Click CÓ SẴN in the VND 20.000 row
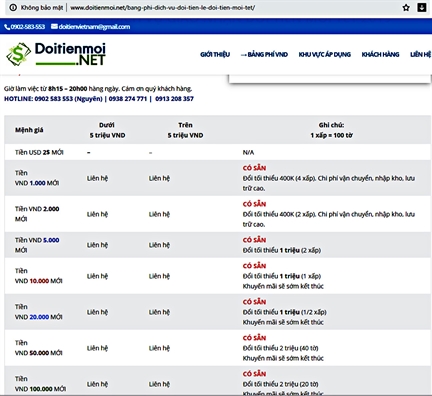Viewport: 432px width, 396px height. [254, 302]
